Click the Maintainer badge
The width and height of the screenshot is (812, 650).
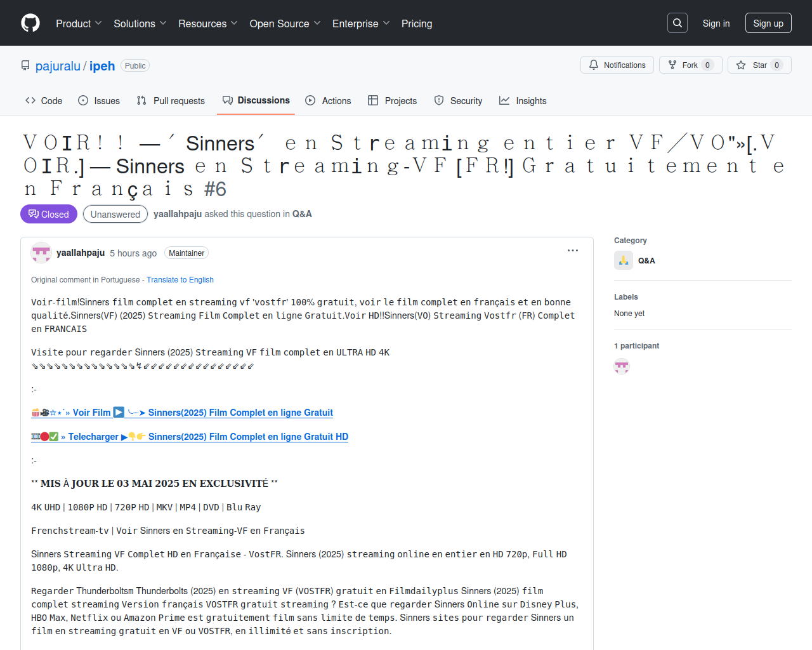[187, 253]
